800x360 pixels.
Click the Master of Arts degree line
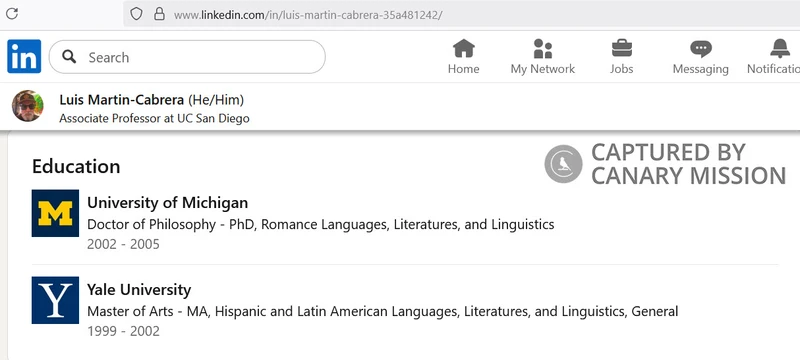(x=383, y=311)
